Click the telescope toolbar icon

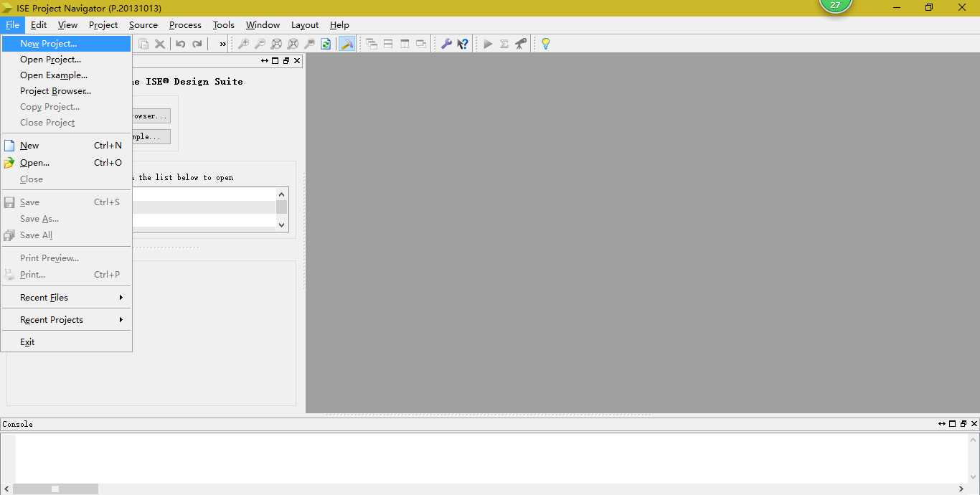tap(521, 44)
